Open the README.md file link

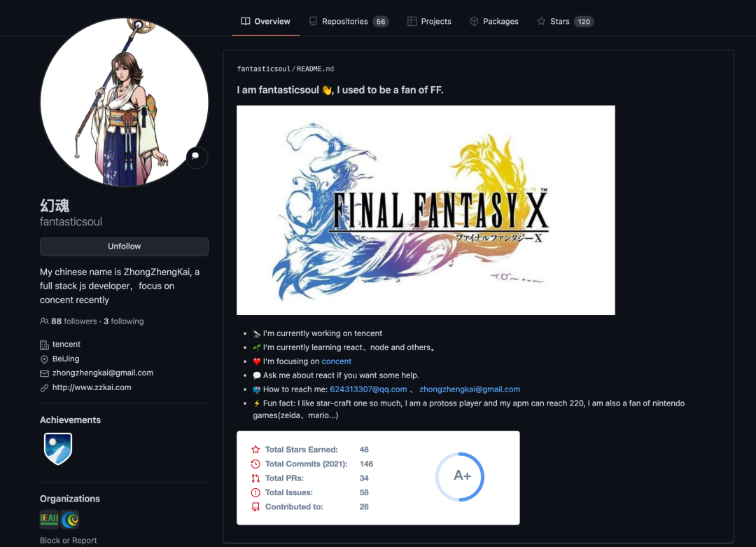point(315,69)
